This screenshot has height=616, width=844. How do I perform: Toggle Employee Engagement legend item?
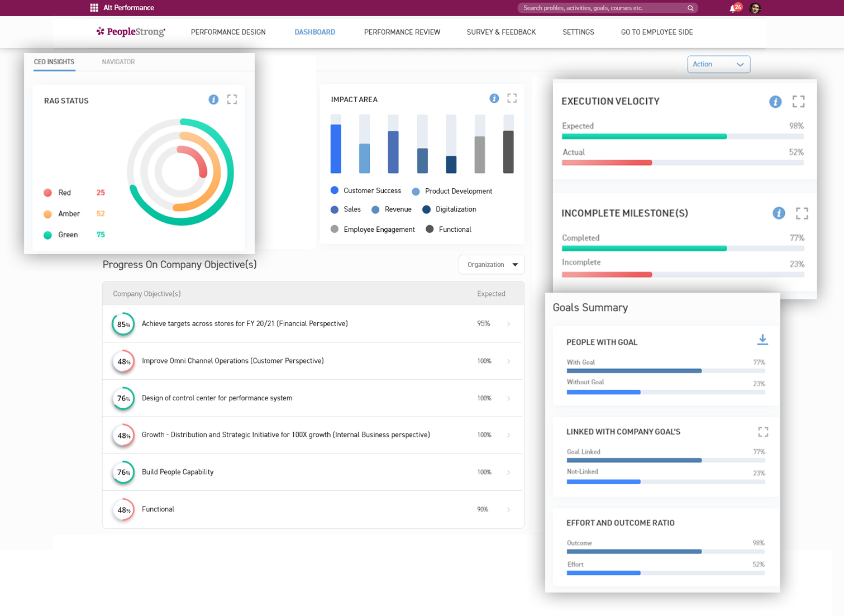[373, 230]
